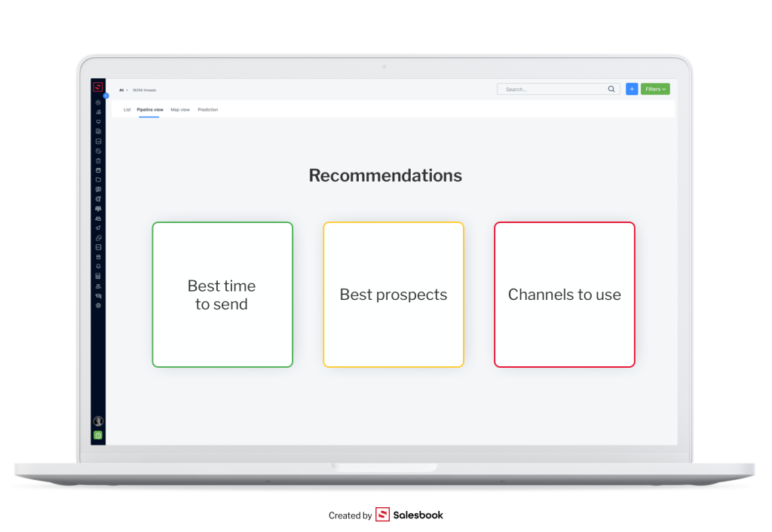Switch to the List tab

[127, 110]
